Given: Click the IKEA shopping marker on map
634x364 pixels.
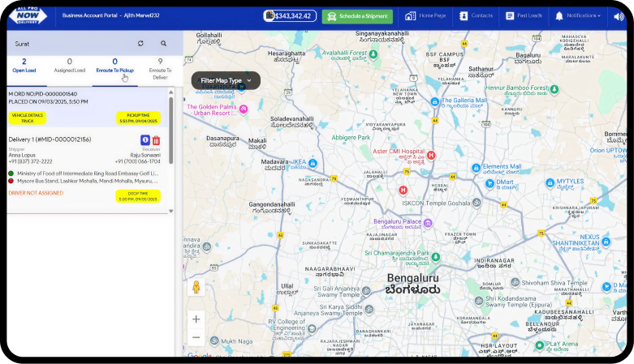Looking at the screenshot, I should (x=313, y=164).
